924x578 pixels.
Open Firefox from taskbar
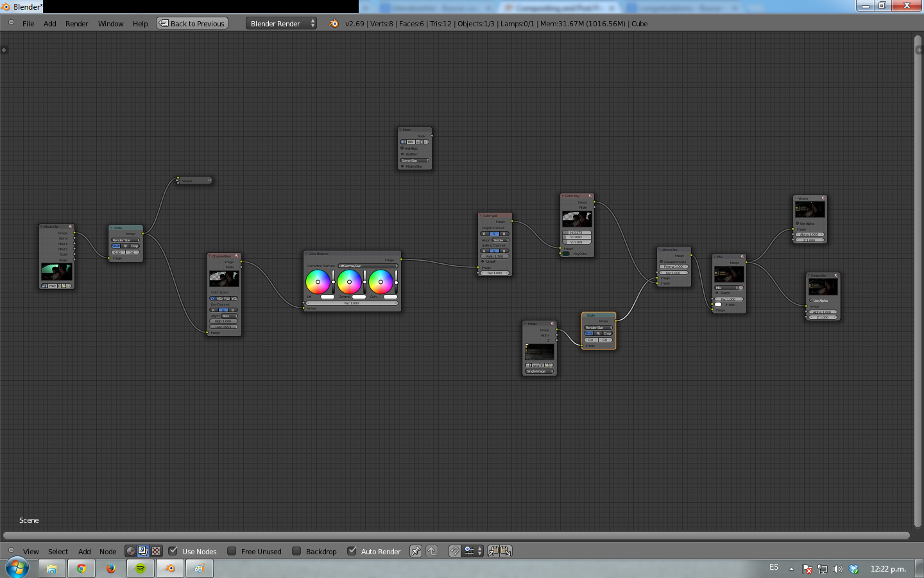(110, 568)
